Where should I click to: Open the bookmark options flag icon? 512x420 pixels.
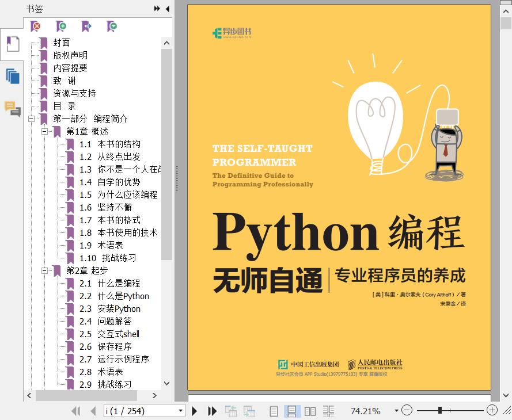click(112, 26)
